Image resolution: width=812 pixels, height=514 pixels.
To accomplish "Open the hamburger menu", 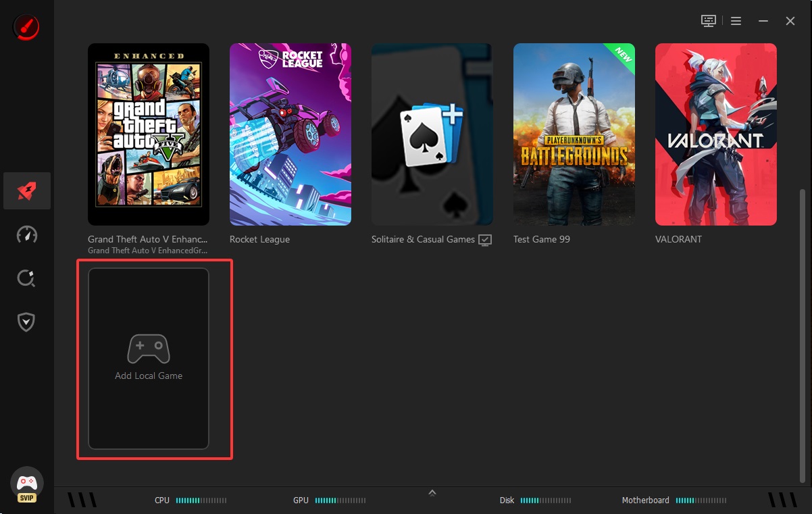I will (x=736, y=21).
